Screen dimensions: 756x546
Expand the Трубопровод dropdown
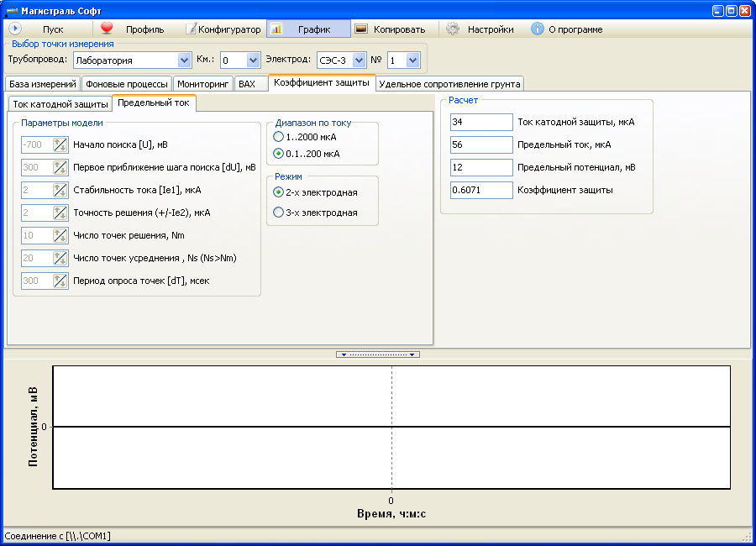tap(185, 60)
